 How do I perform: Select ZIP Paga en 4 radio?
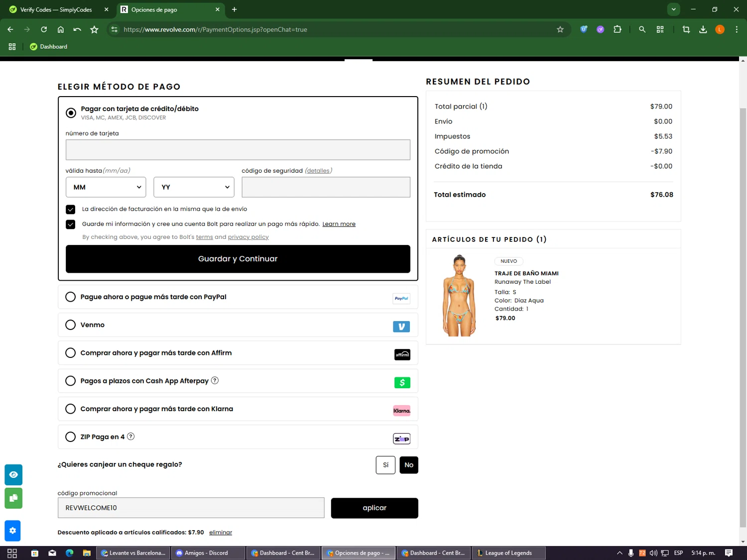[x=71, y=437]
